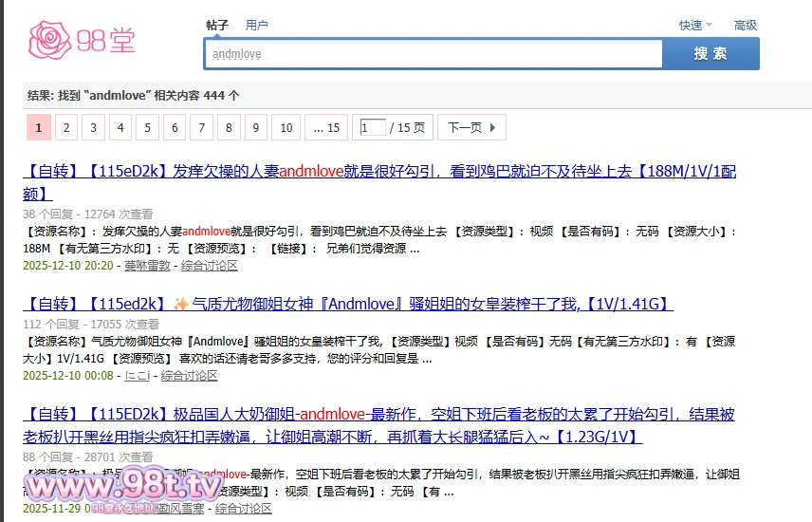
Task: Open 综合讨论区 link under second result
Action: coord(189,376)
